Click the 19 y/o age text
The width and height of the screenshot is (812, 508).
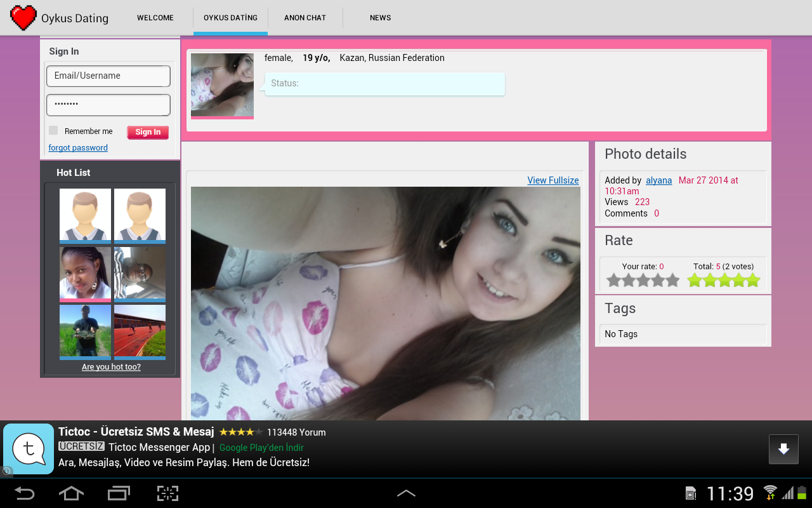click(x=316, y=58)
